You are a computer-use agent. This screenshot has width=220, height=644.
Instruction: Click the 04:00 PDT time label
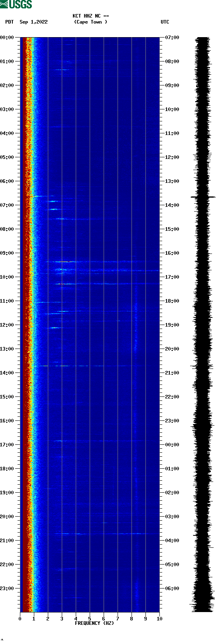pyautogui.click(x=7, y=133)
